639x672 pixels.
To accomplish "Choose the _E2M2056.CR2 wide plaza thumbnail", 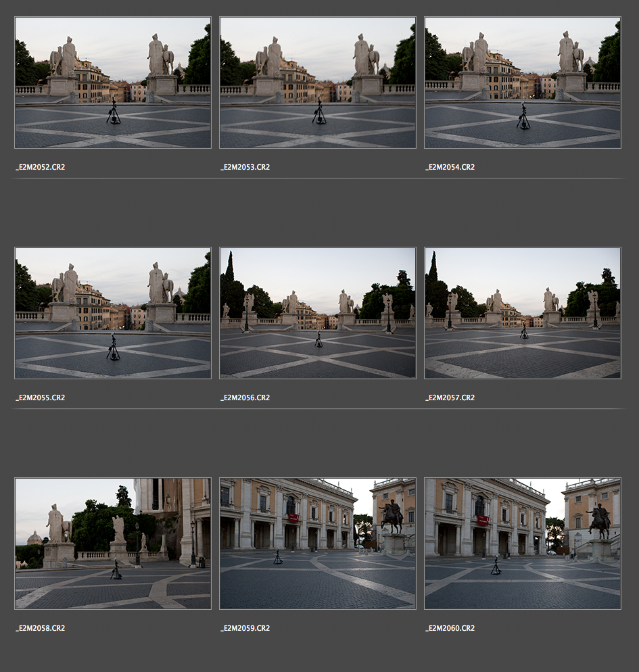I will pyautogui.click(x=318, y=313).
